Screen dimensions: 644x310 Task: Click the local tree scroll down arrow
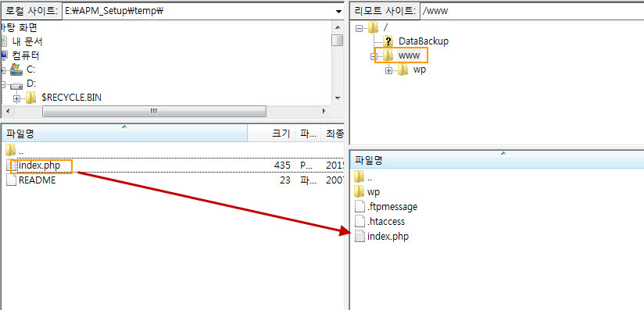pyautogui.click(x=338, y=98)
